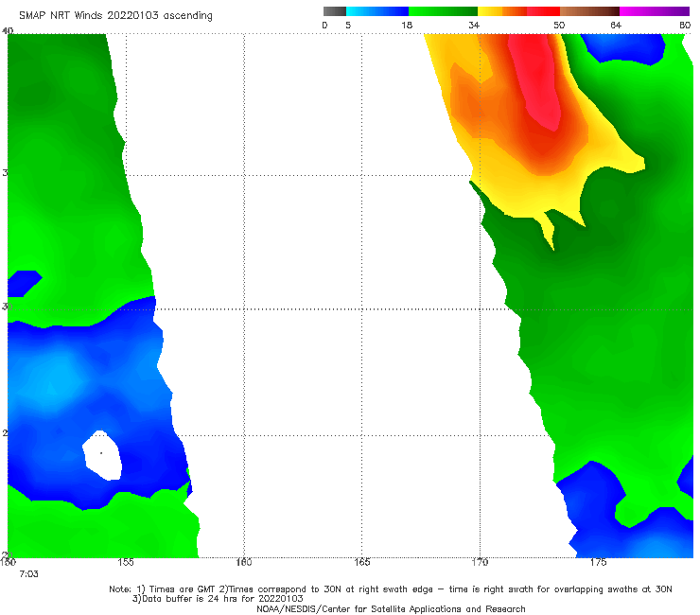Image resolution: width=700 pixels, height=615 pixels.
Task: Click the "40" latitude label at top left
Action: tap(8, 30)
